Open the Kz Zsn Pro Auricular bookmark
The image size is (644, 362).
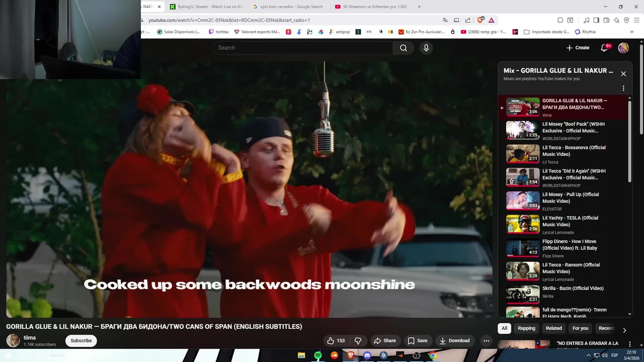(421, 32)
